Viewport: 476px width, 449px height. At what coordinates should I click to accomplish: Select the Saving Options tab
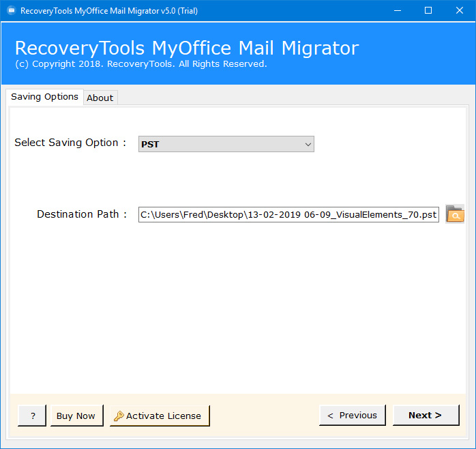click(x=44, y=97)
